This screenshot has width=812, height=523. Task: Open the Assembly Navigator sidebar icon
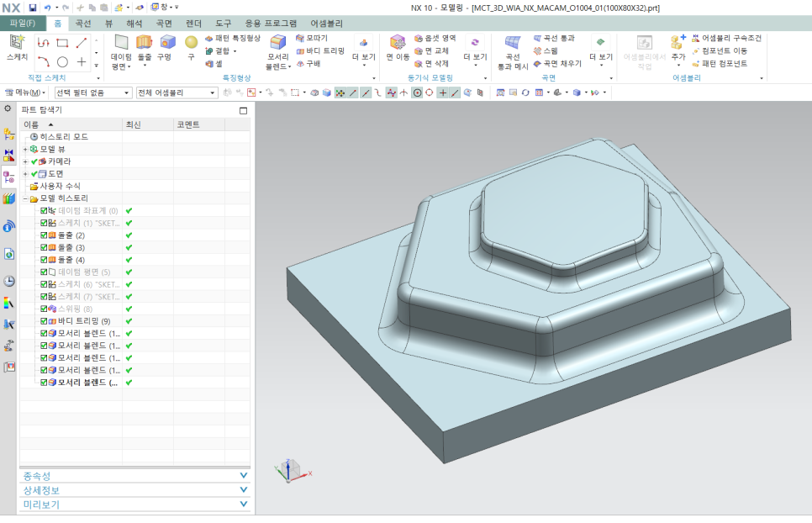click(8, 135)
